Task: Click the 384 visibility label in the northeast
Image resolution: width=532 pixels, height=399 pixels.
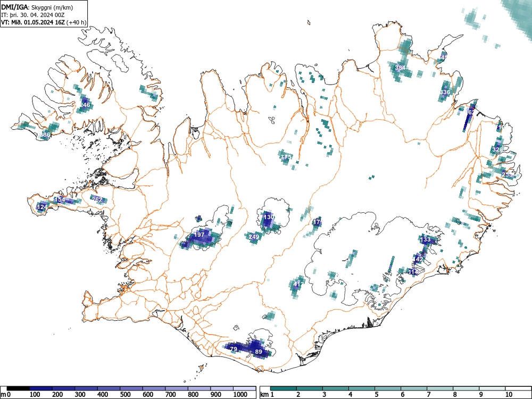Action: tap(401, 68)
